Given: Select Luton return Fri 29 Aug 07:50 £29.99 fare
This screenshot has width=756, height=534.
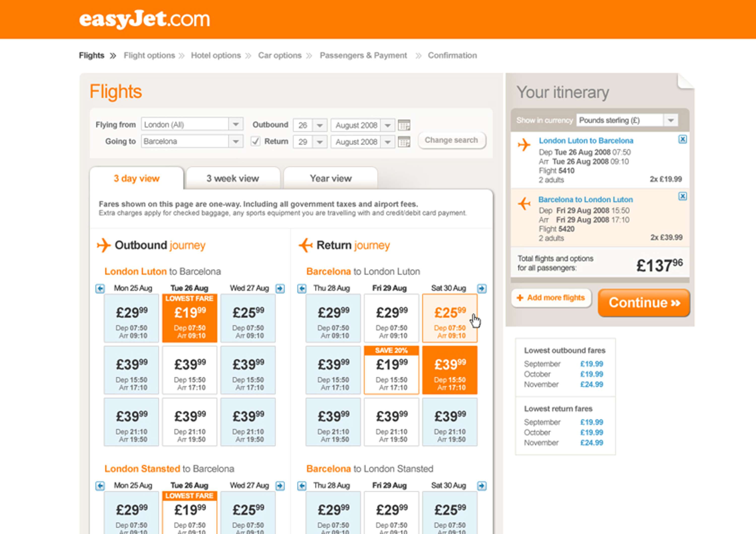Looking at the screenshot, I should click(392, 318).
